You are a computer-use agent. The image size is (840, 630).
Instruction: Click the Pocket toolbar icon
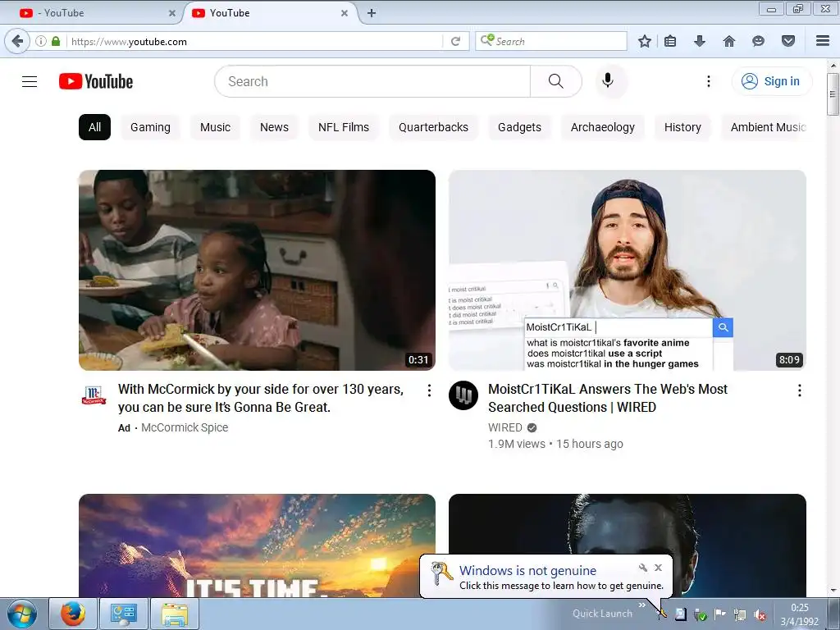[x=788, y=41]
